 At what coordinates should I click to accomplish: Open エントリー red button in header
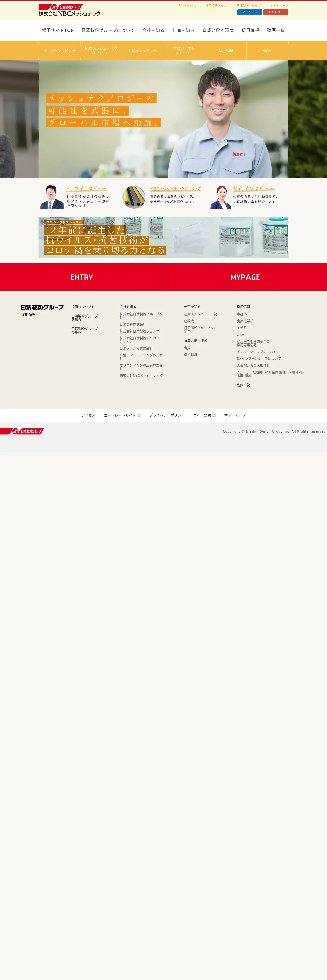(276, 12)
